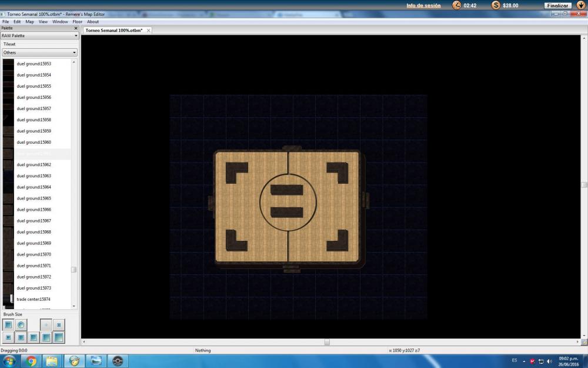Close the Palette panel

point(76,28)
